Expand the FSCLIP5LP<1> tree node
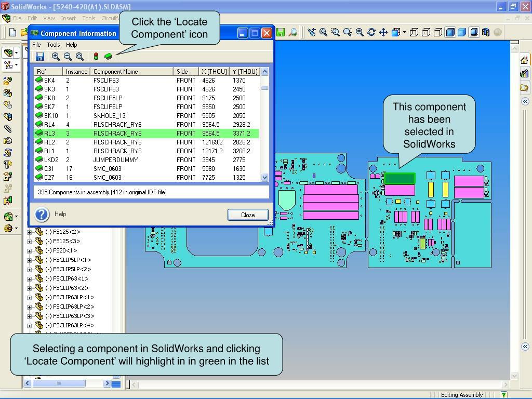This screenshot has width=532, height=399. (29, 261)
